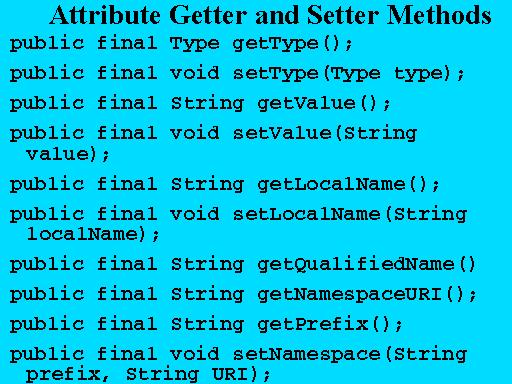
Task: Click the word 'Type' return type on first line
Action: coord(195,44)
